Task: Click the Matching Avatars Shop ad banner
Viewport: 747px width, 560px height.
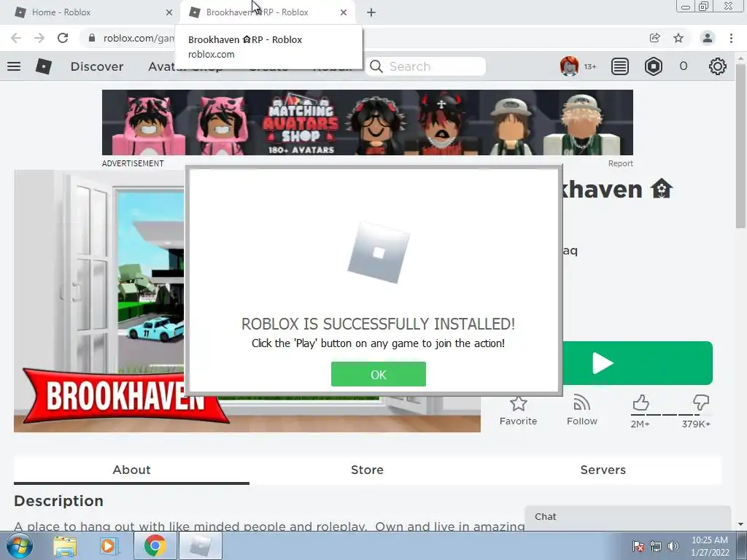Action: click(x=368, y=122)
